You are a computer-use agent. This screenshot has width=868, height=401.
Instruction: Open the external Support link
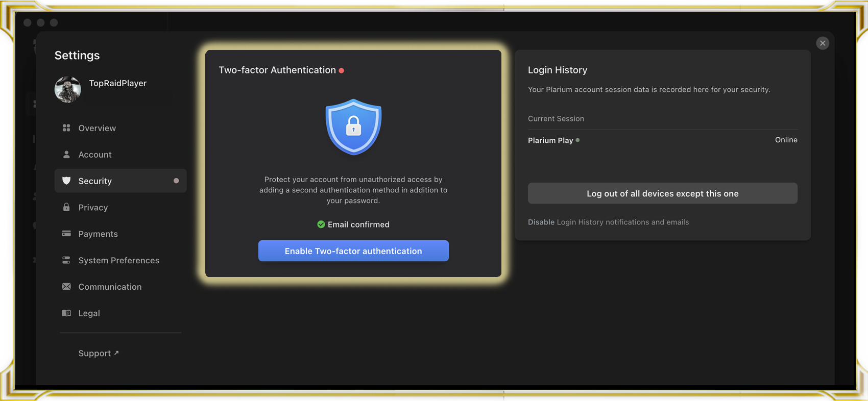98,353
